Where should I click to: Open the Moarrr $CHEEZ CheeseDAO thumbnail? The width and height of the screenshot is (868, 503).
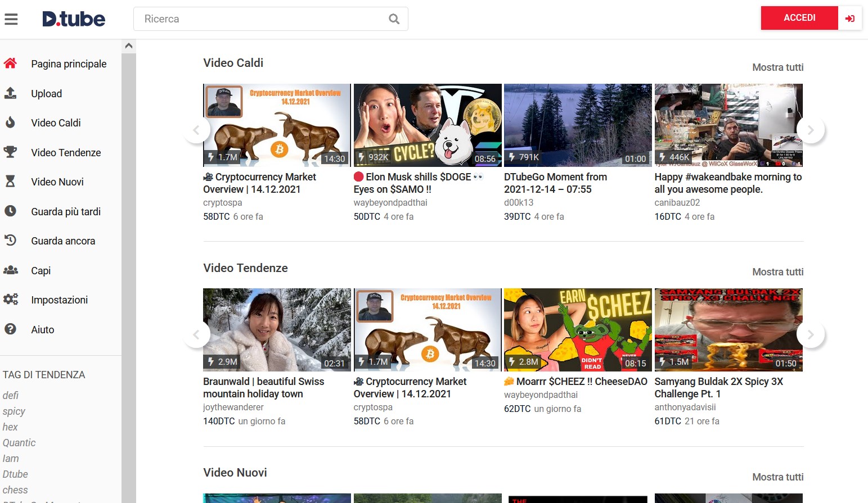tap(578, 330)
